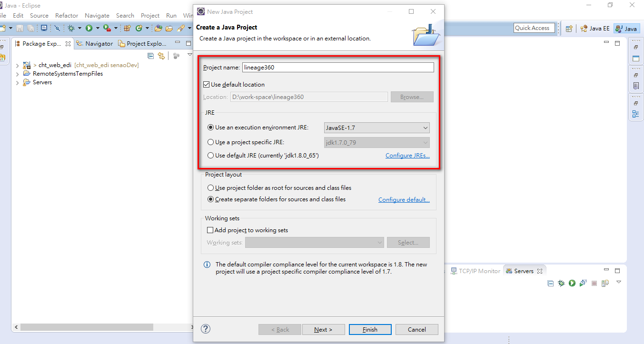This screenshot has width=644, height=344.
Task: Click the Project name input field
Action: tap(338, 68)
